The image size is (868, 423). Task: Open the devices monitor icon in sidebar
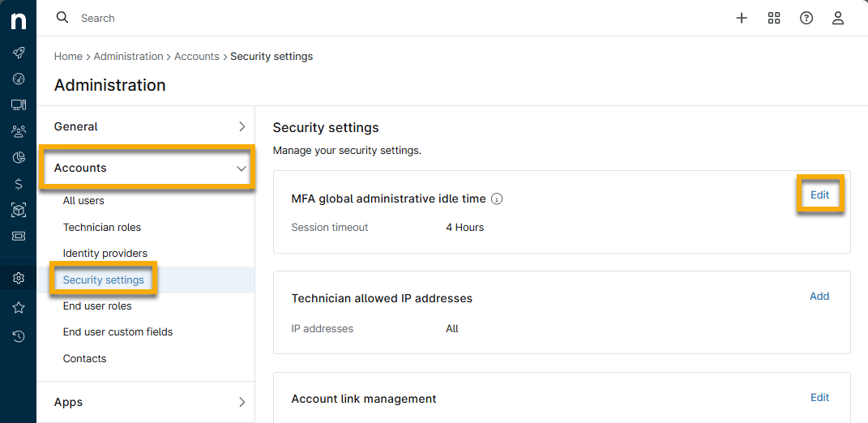click(x=18, y=105)
